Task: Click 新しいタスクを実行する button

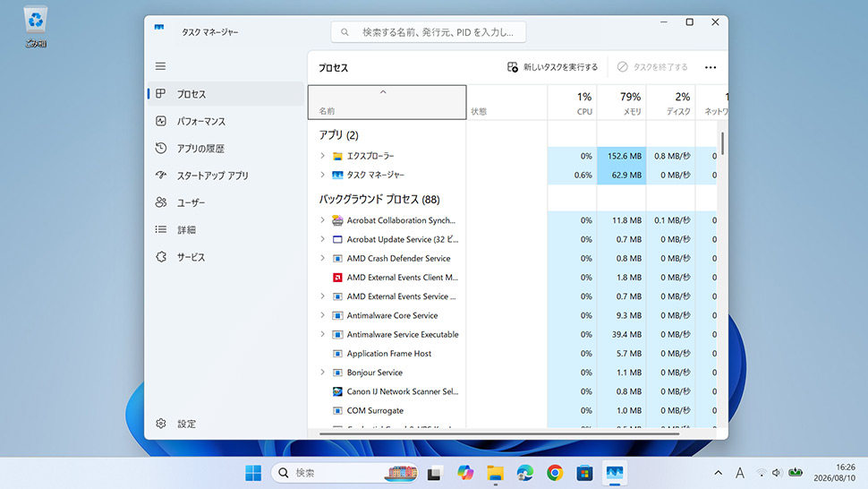Action: pyautogui.click(x=552, y=67)
